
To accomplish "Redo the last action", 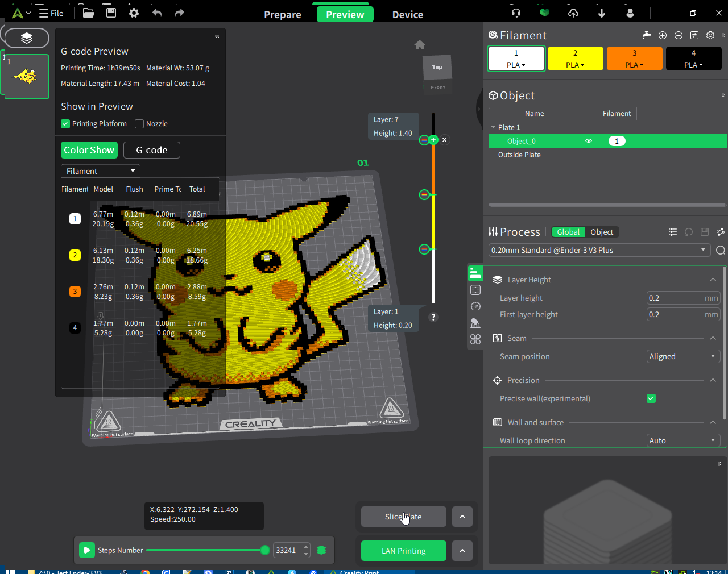I will pyautogui.click(x=180, y=13).
